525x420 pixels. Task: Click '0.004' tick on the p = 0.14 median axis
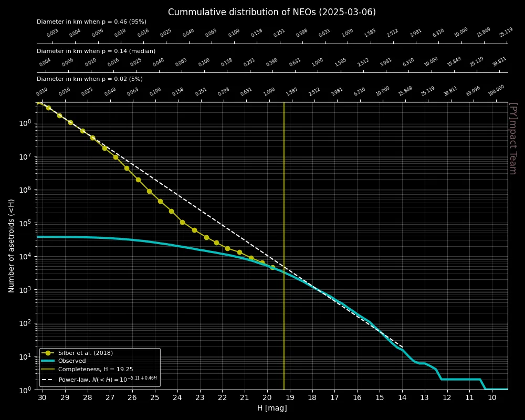point(45,62)
